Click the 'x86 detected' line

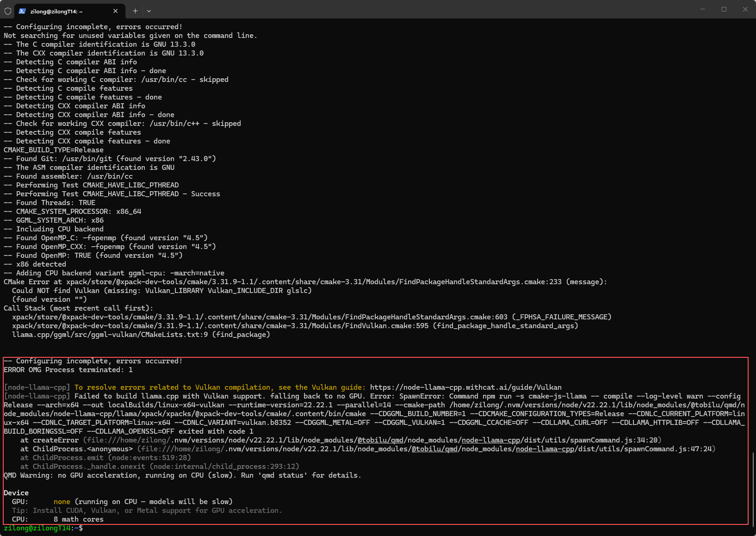[35, 264]
